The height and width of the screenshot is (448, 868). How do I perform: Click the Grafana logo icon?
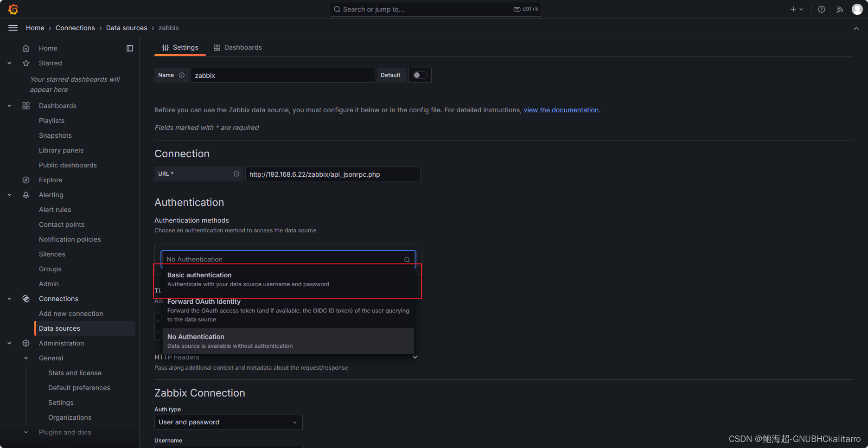(x=13, y=9)
